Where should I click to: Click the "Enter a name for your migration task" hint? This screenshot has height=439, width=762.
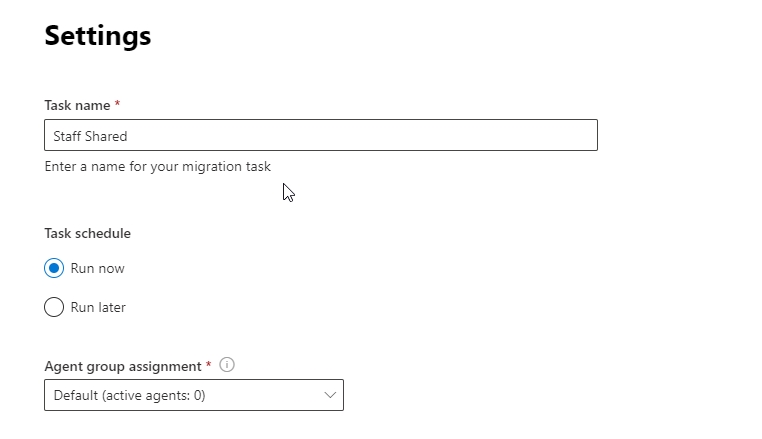coord(158,167)
